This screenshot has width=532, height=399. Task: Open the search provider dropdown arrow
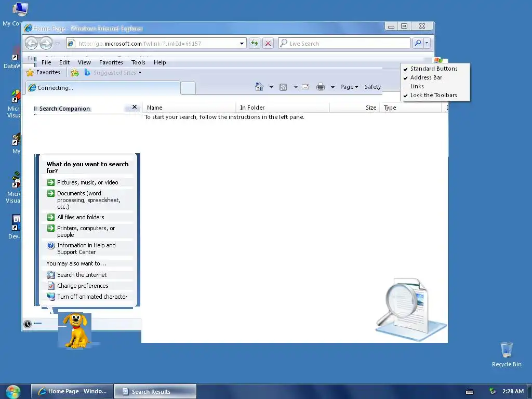pos(427,43)
